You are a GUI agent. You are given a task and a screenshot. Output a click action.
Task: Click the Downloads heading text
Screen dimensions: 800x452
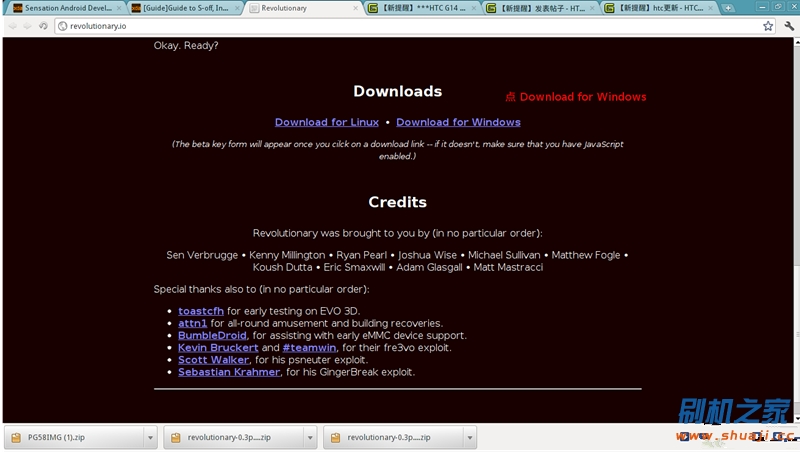point(397,91)
